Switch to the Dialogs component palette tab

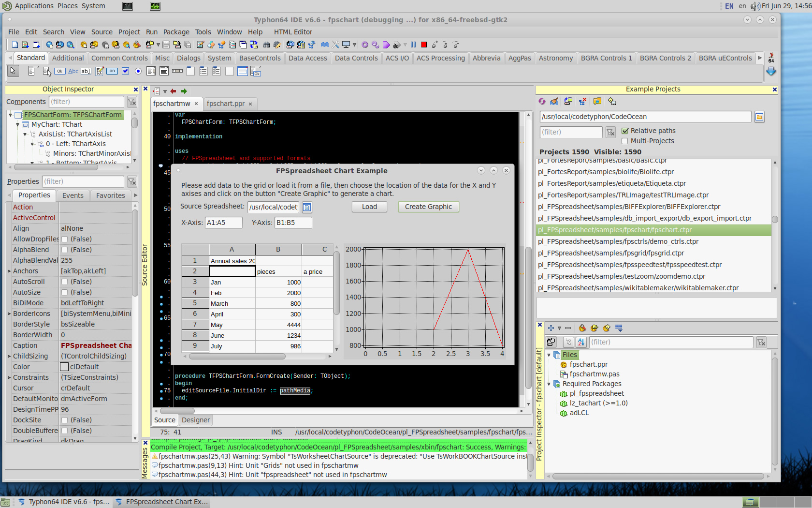point(188,58)
